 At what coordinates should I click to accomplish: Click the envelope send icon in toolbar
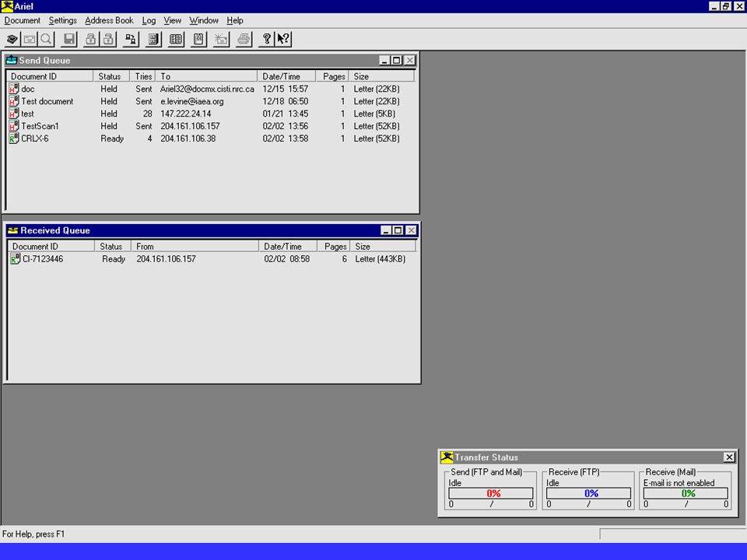[30, 39]
